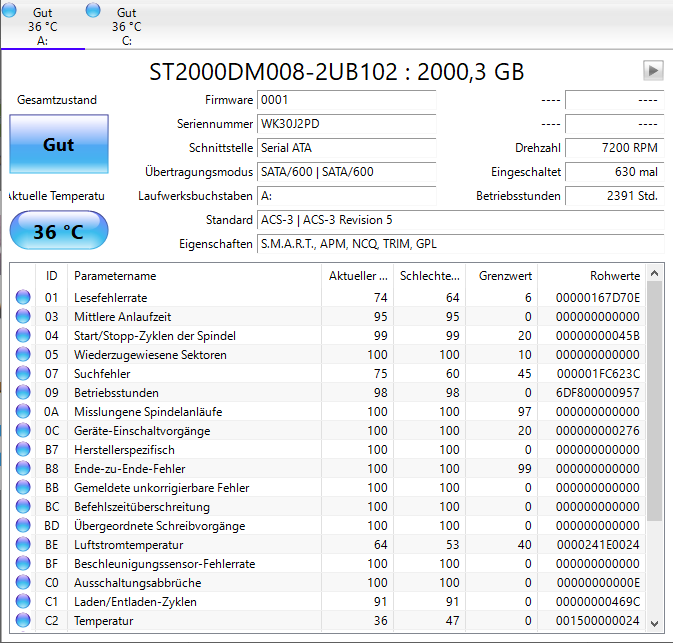The width and height of the screenshot is (673, 643).
Task: Click the Drehzahl 7200 RPM field
Action: 614,148
